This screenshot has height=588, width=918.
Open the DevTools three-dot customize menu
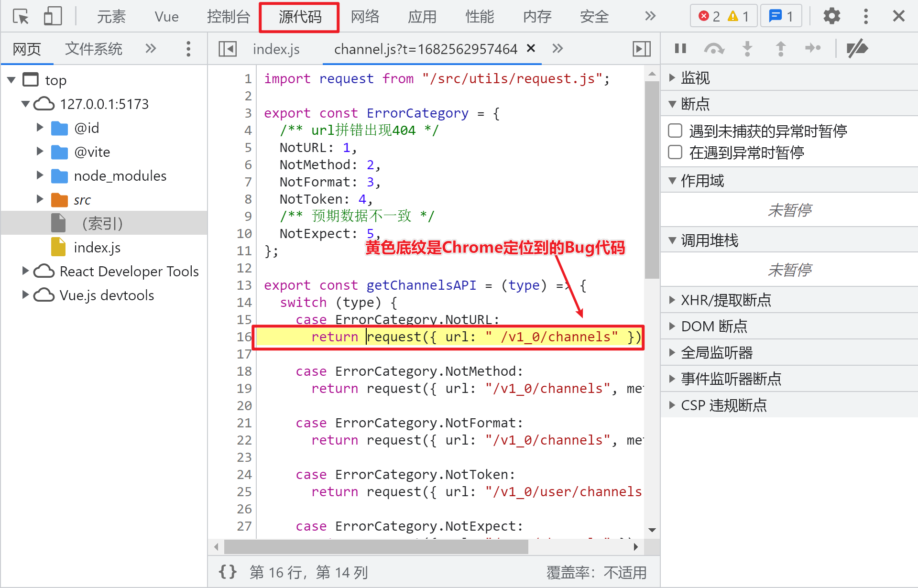point(866,16)
